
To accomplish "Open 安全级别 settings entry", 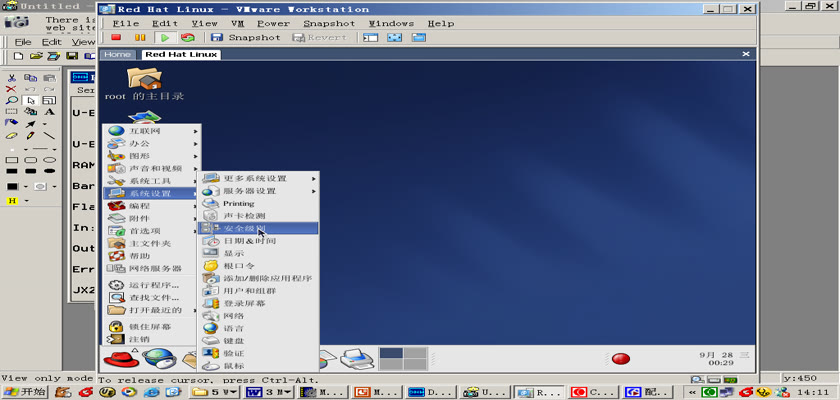I will [x=259, y=229].
